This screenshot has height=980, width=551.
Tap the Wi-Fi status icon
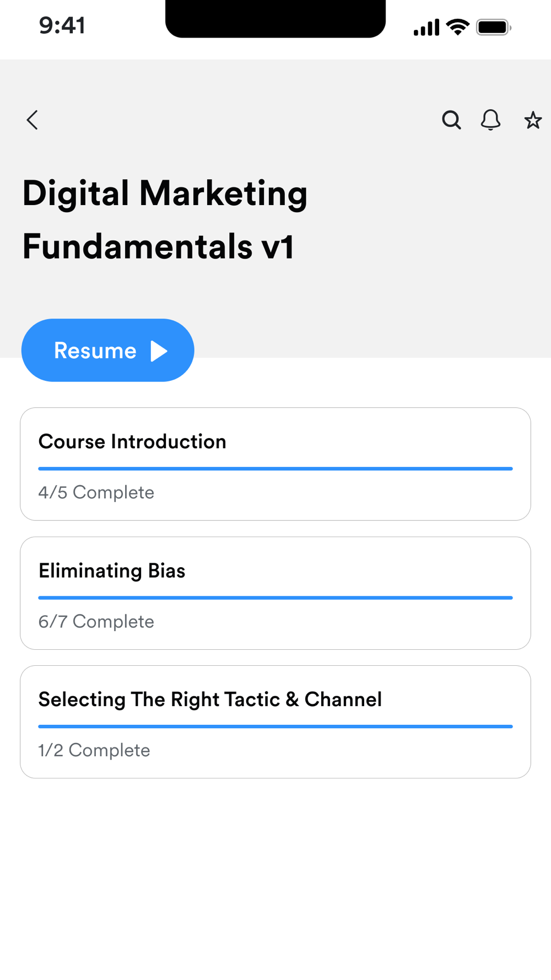point(457,26)
